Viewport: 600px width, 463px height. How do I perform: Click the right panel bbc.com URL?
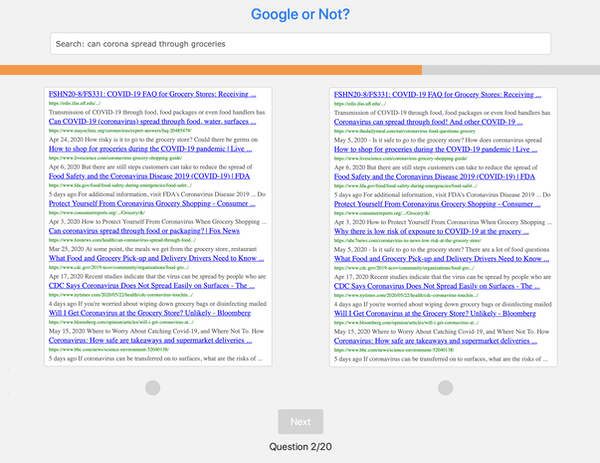394,350
